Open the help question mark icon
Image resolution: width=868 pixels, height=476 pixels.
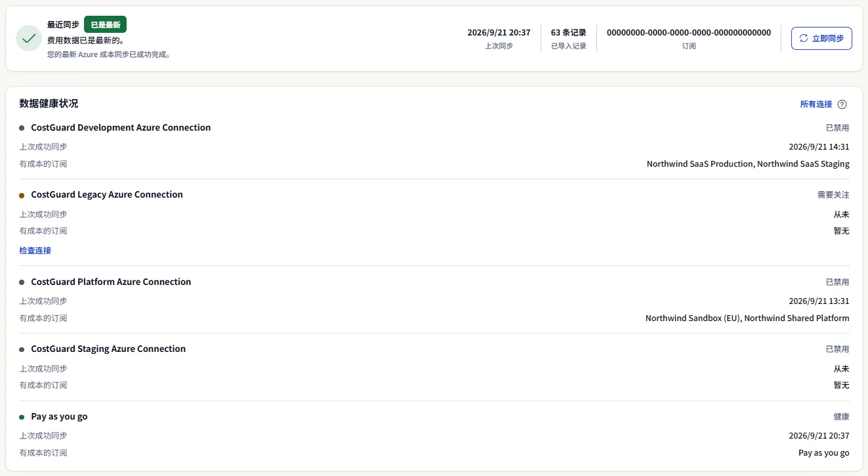click(842, 104)
